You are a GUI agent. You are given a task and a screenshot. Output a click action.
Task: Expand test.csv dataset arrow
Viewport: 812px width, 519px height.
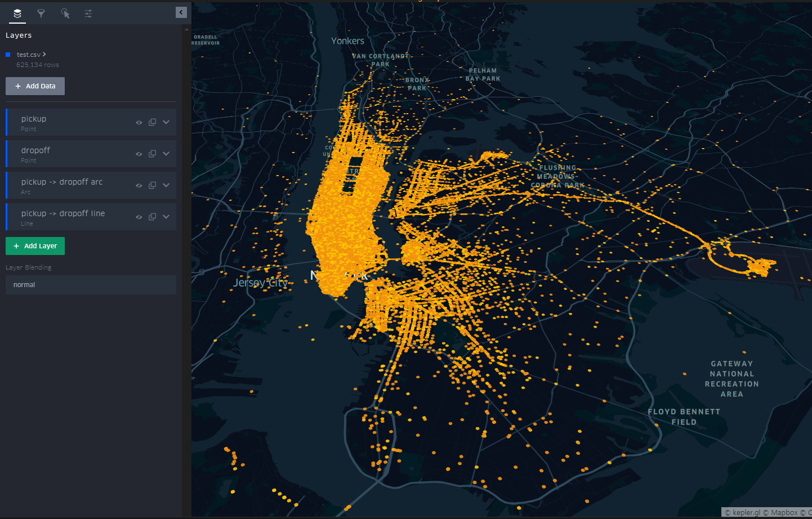tap(44, 54)
